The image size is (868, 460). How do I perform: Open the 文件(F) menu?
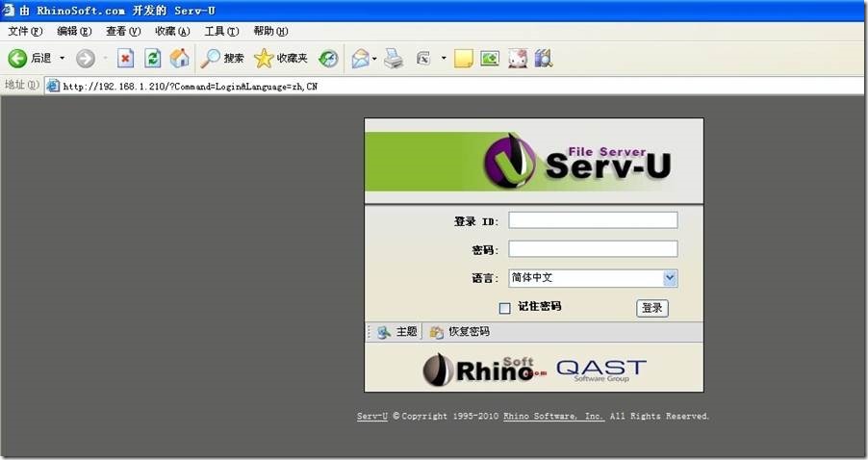pyautogui.click(x=25, y=31)
